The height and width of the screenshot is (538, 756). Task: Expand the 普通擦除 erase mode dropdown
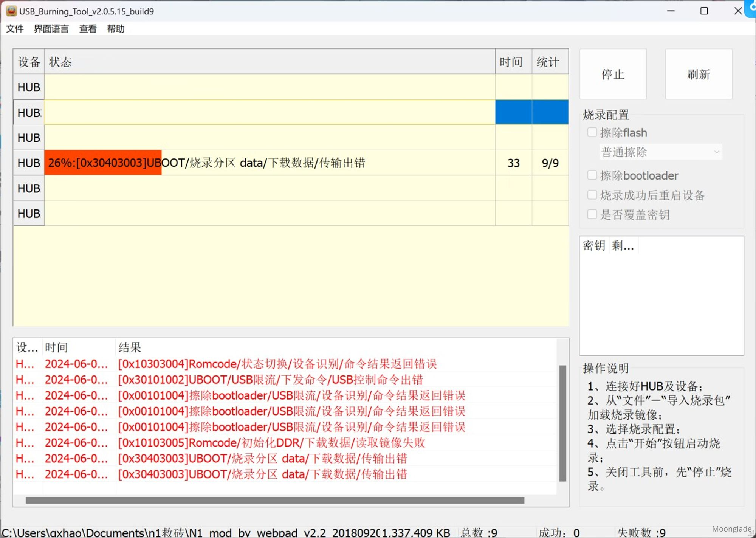[x=661, y=152]
